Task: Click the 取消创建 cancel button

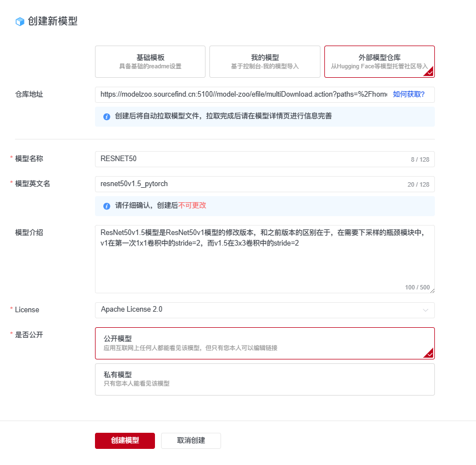Action: click(191, 441)
